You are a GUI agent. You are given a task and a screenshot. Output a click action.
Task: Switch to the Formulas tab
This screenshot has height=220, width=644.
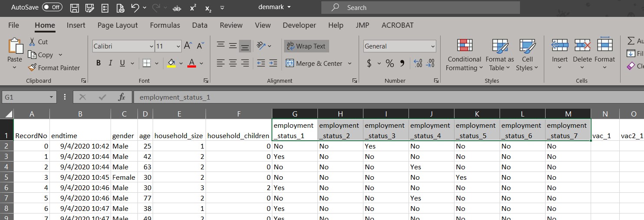pos(165,25)
